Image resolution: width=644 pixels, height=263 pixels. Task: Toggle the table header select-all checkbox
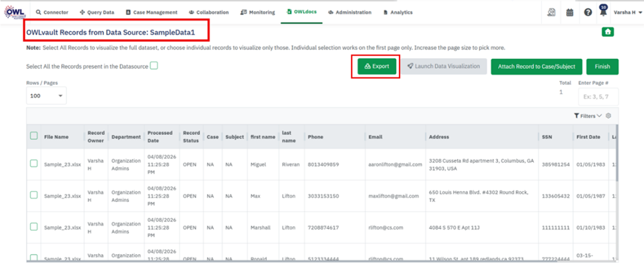pos(34,136)
